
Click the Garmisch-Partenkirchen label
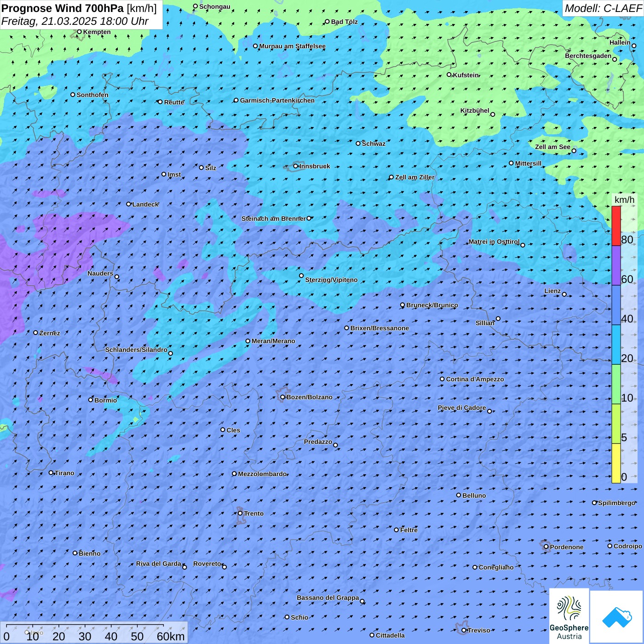277,100
